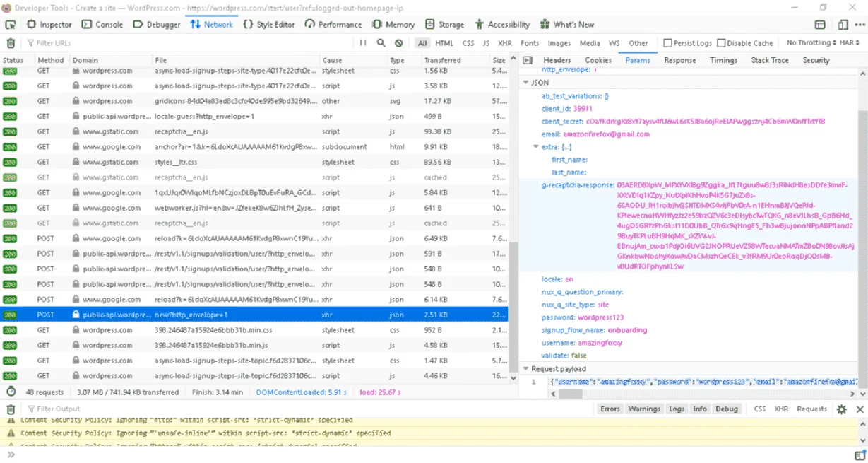Select the gridicons svg request row
Screen dimensions: 868x463
pos(254,101)
